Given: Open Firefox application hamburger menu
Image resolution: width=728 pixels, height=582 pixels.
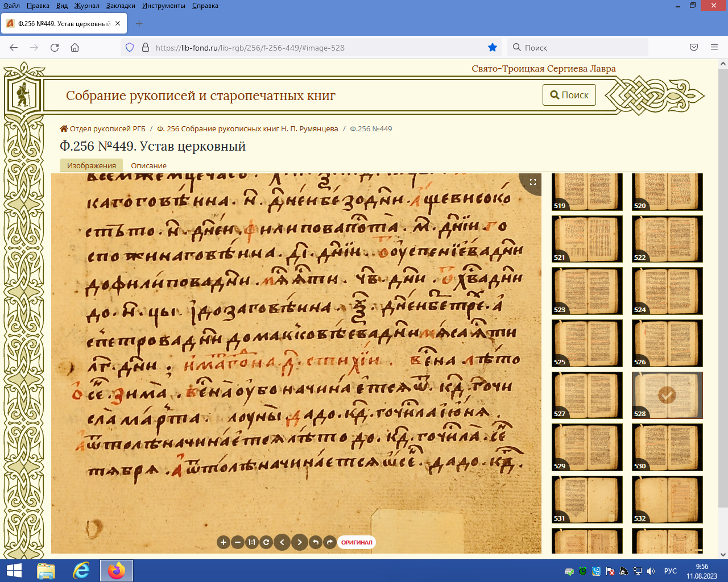Looking at the screenshot, I should click(x=714, y=48).
